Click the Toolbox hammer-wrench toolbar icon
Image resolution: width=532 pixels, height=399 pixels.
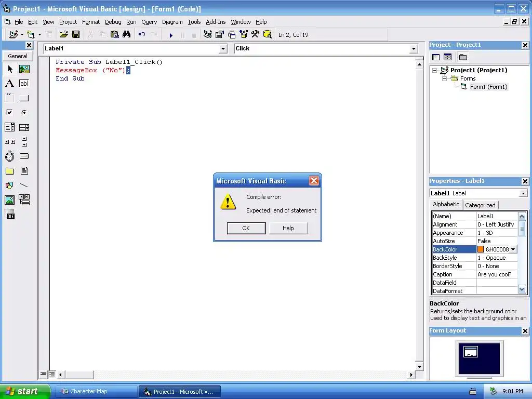click(256, 34)
